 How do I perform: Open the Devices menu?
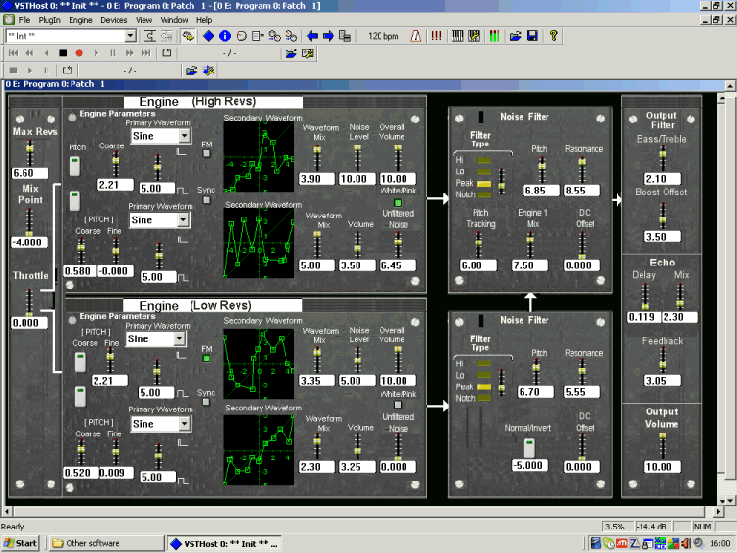point(113,20)
